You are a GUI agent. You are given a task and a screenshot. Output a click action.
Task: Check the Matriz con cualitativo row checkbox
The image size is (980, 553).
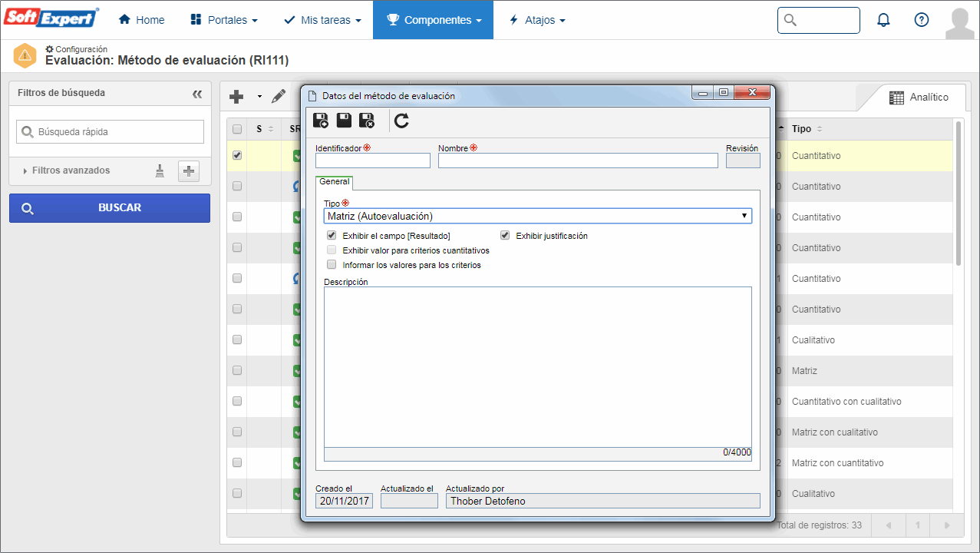[x=237, y=432]
